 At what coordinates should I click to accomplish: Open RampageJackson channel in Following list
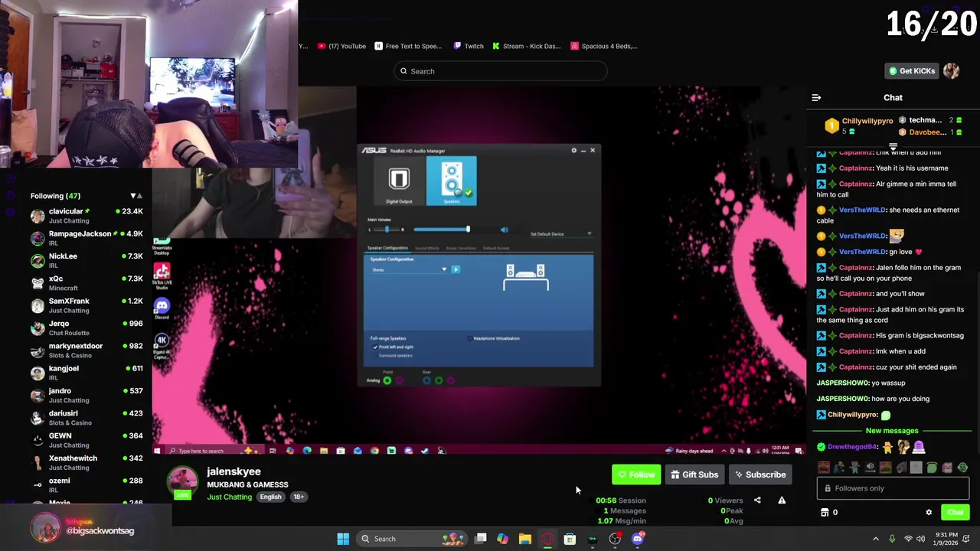click(86, 238)
